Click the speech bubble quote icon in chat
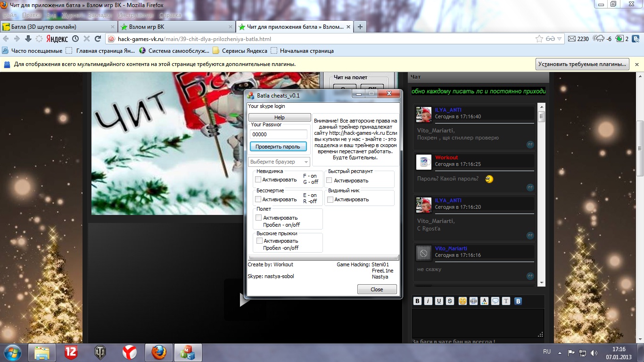Screen dimensions: 644x362 coord(495,301)
